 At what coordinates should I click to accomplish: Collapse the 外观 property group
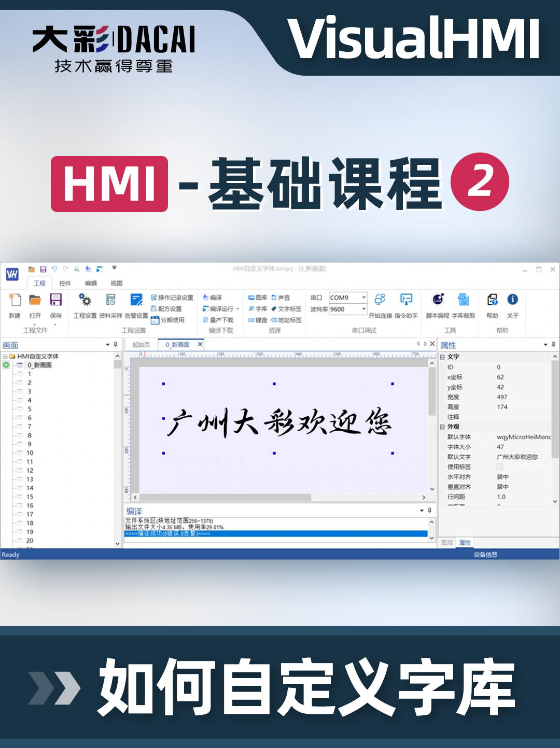(442, 427)
